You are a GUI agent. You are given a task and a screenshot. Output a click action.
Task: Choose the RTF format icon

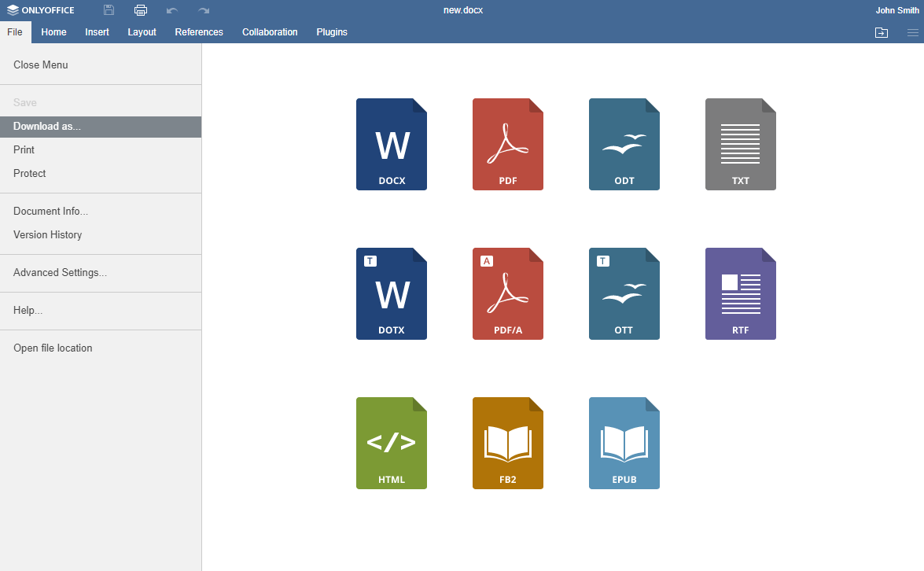(x=741, y=293)
